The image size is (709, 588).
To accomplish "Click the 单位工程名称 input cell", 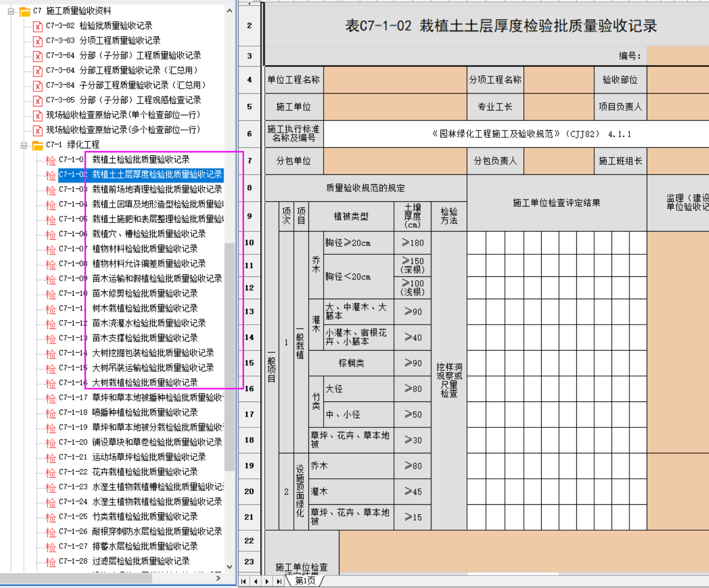I will (x=395, y=80).
